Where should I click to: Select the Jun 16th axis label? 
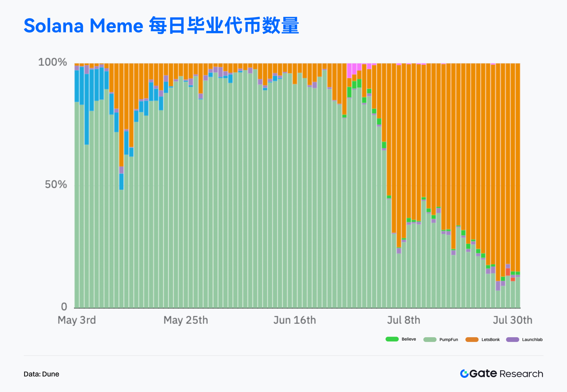coord(295,320)
